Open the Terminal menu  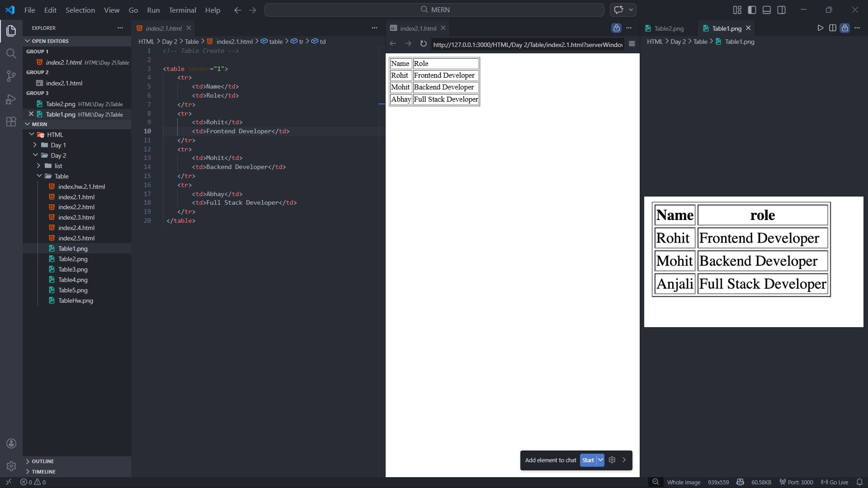click(x=182, y=10)
